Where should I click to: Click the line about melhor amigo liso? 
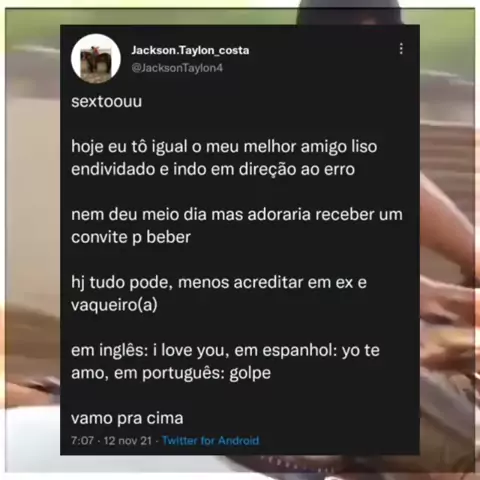click(x=224, y=147)
